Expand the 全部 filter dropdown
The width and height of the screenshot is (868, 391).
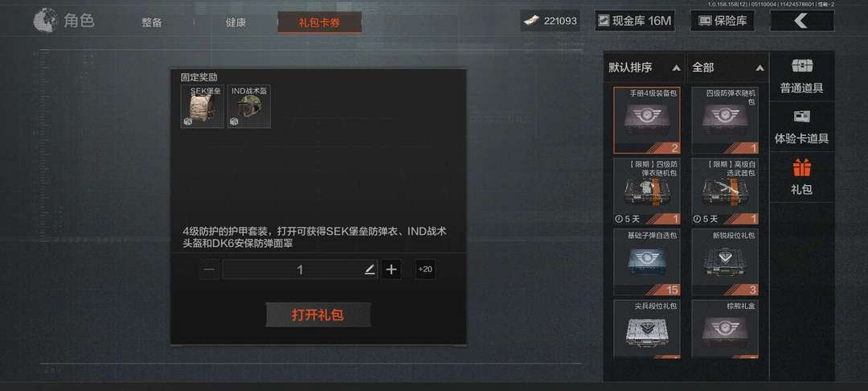pyautogui.click(x=728, y=68)
